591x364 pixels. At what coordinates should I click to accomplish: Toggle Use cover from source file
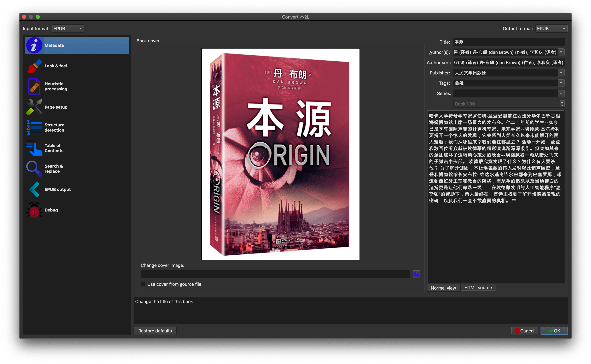pos(142,284)
